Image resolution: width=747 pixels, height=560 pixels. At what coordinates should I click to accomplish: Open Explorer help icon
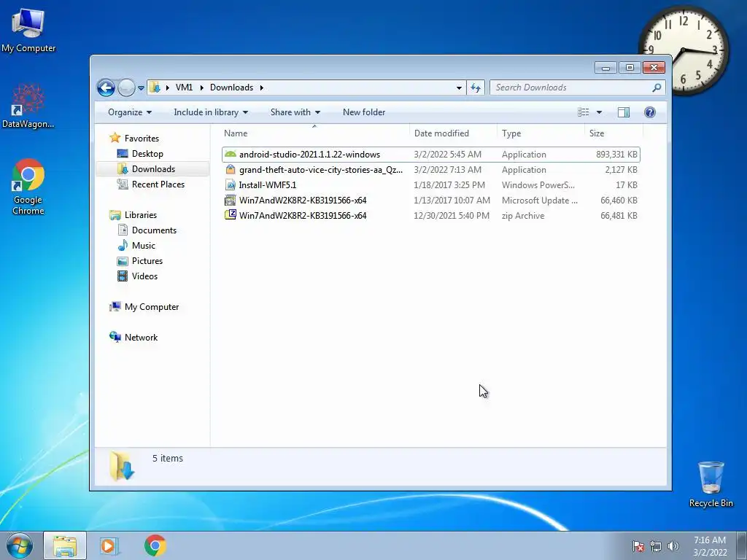click(650, 112)
